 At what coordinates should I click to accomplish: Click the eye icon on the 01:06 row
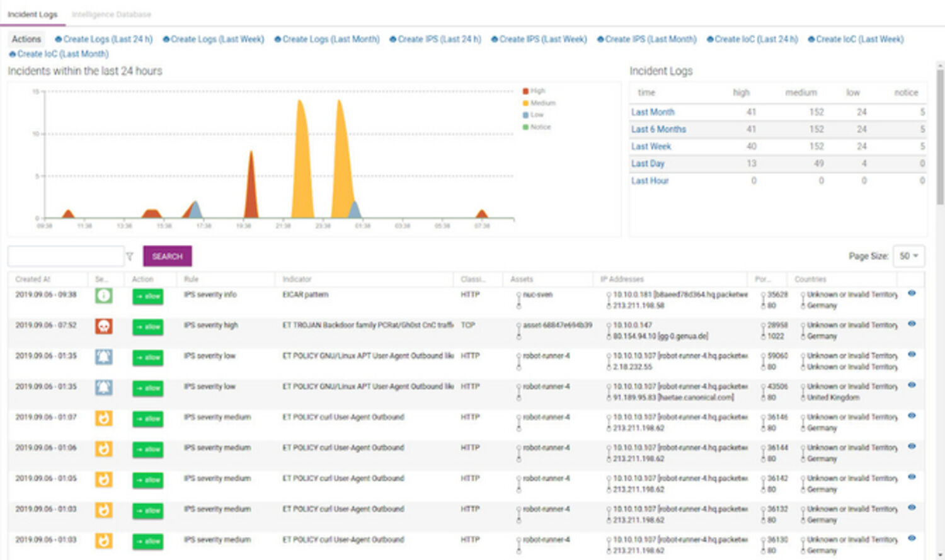912,447
